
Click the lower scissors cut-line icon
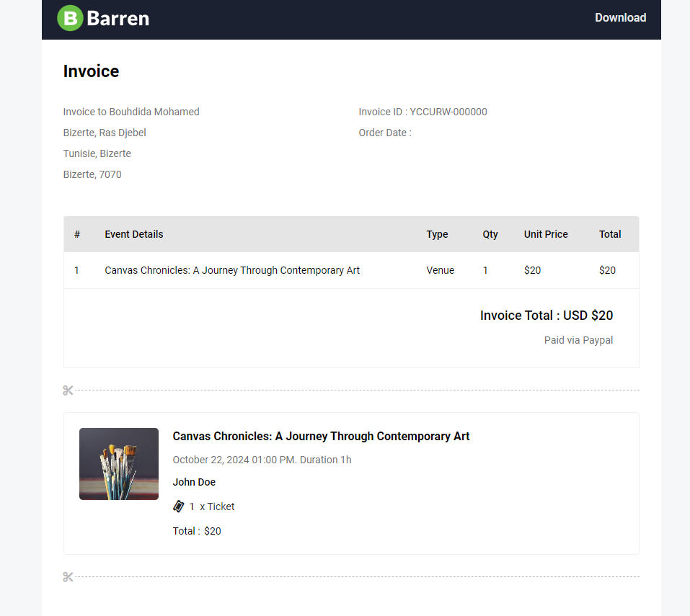[x=68, y=577]
